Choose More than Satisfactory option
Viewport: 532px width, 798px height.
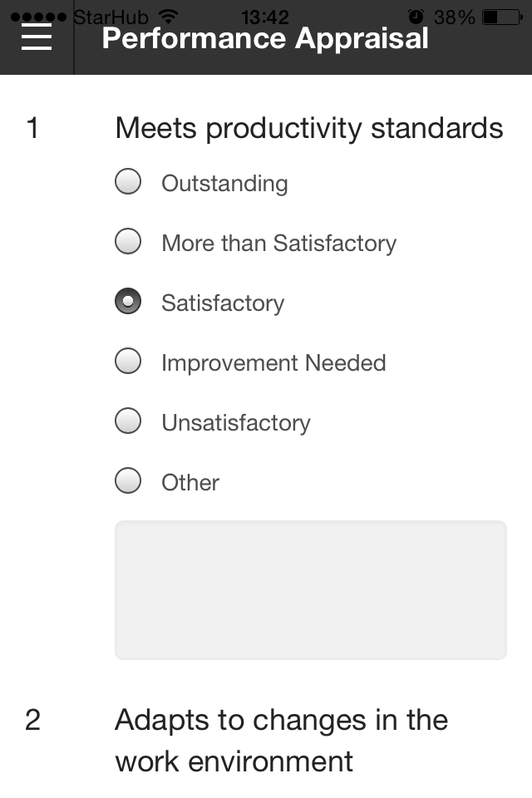[128, 241]
